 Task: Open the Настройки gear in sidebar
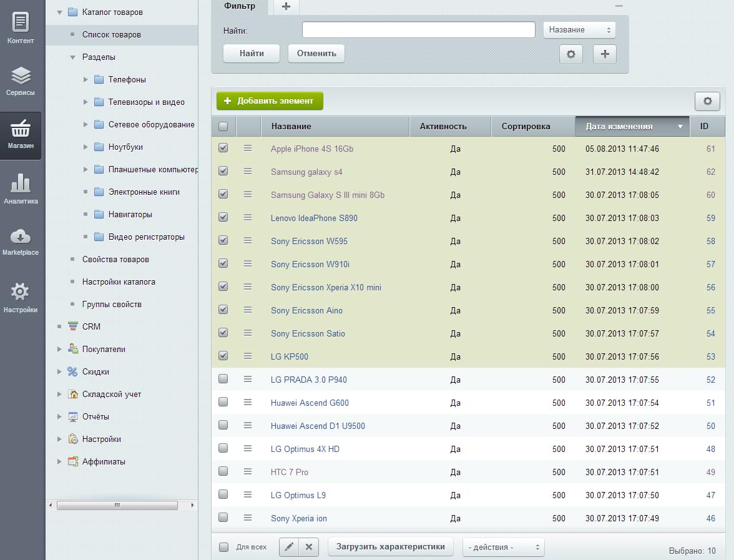tap(21, 297)
